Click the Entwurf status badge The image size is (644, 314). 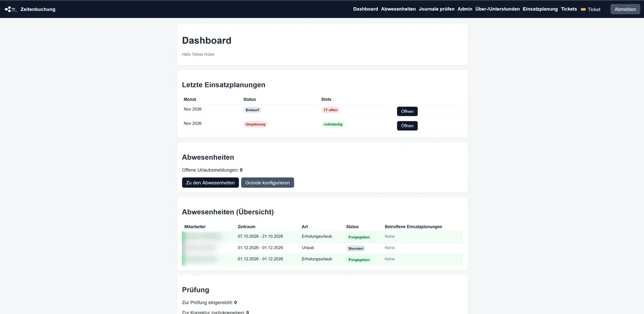pos(252,110)
